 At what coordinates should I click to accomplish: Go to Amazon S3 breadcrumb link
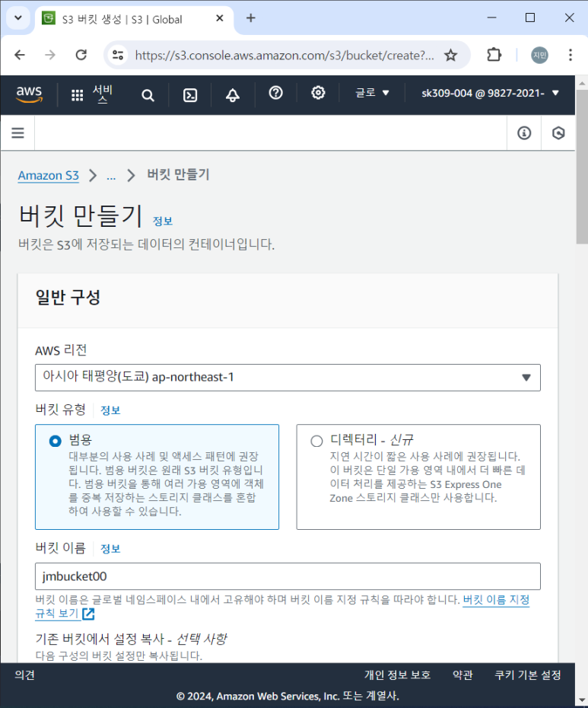click(x=48, y=175)
